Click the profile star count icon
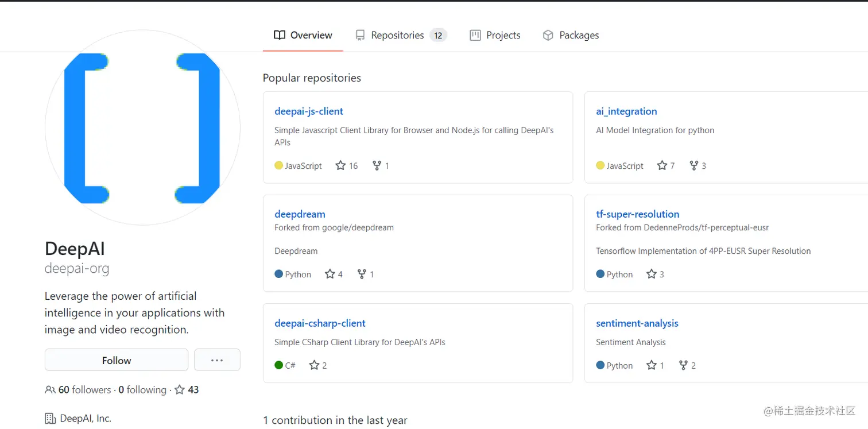This screenshot has width=868, height=429. (180, 390)
